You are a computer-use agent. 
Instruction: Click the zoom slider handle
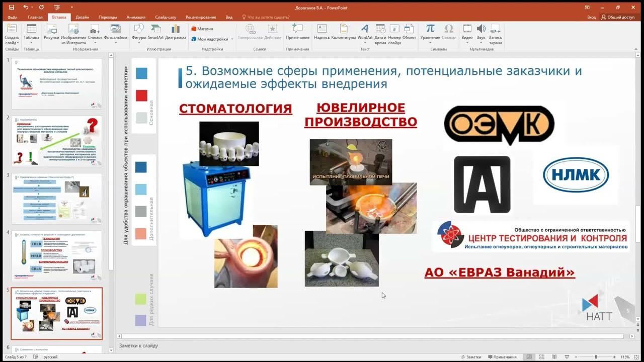pos(597,357)
